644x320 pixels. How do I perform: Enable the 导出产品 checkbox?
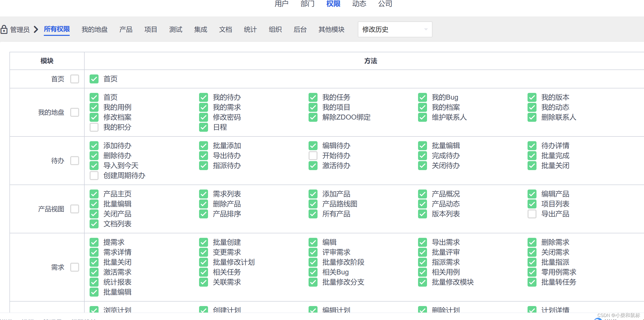point(532,214)
